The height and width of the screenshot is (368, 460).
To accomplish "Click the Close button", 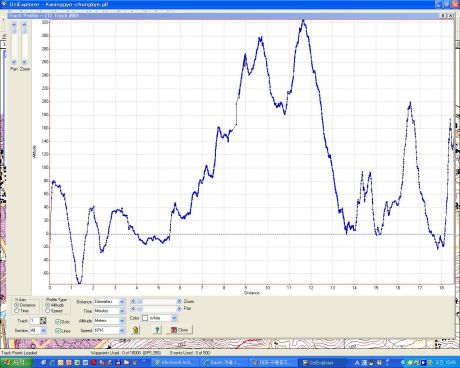I will coord(179,330).
